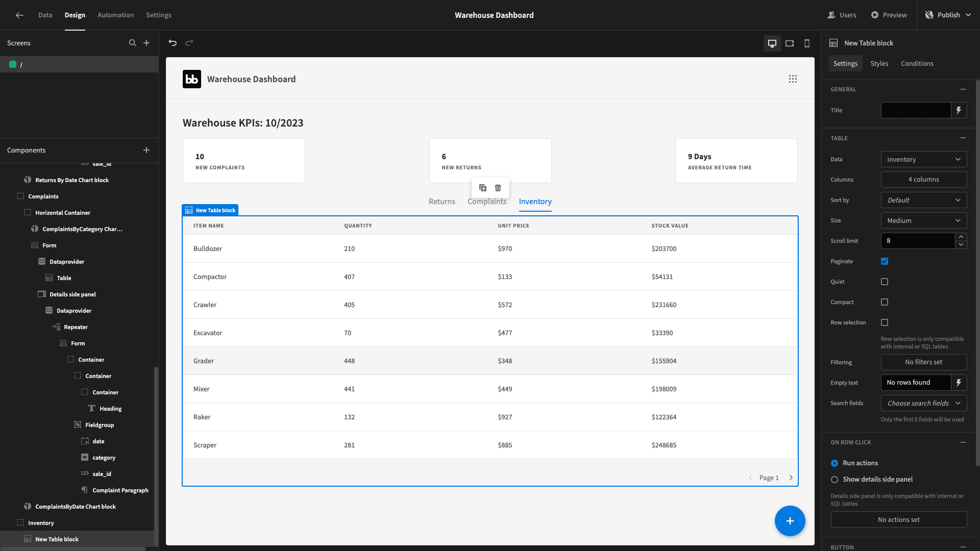Enable the Row selection checkbox
Viewport: 980px width, 551px height.
885,322
